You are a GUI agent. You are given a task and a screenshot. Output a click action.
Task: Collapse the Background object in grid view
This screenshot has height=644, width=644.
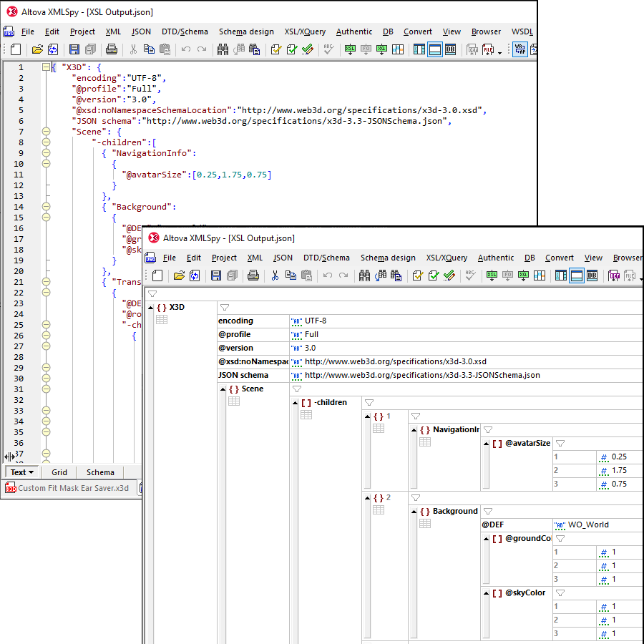(x=414, y=512)
